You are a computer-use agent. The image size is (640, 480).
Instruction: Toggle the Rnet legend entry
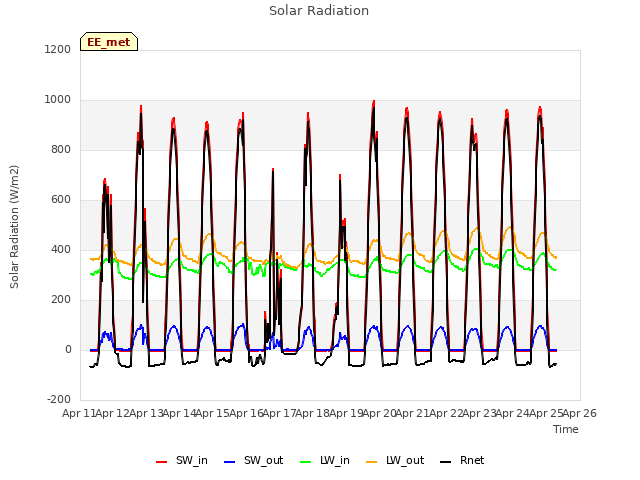[x=462, y=460]
